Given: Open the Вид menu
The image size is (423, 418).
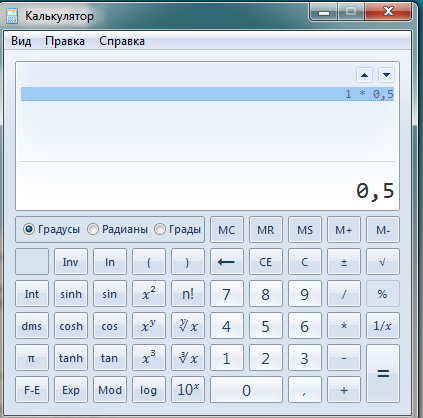Looking at the screenshot, I should pos(21,41).
